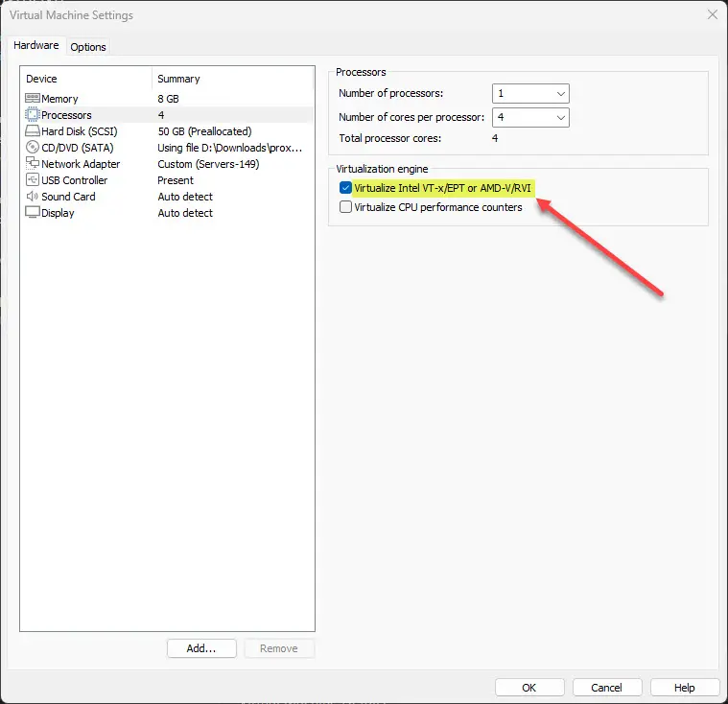Click the Processors chip icon
The width and height of the screenshot is (728, 704).
(x=32, y=115)
